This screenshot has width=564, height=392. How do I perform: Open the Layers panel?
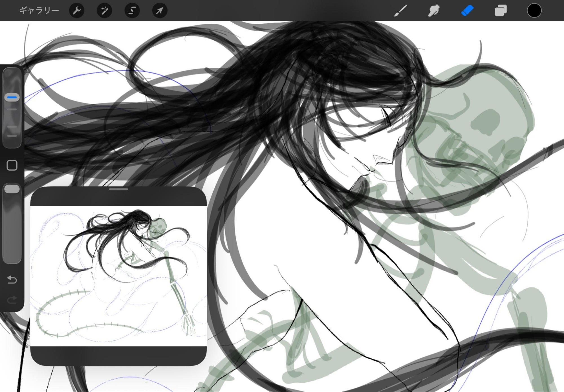coord(501,11)
